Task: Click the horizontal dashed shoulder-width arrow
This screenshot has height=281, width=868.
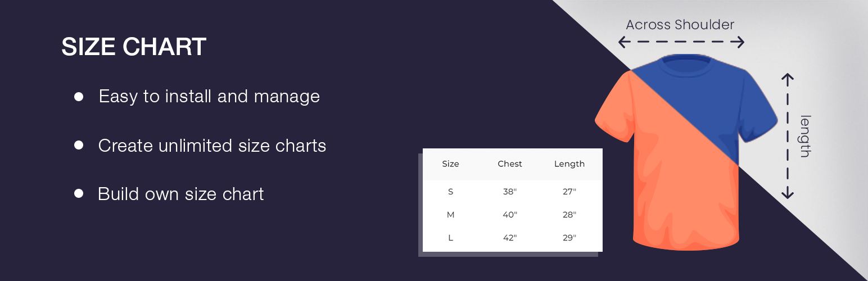Action: (681, 42)
